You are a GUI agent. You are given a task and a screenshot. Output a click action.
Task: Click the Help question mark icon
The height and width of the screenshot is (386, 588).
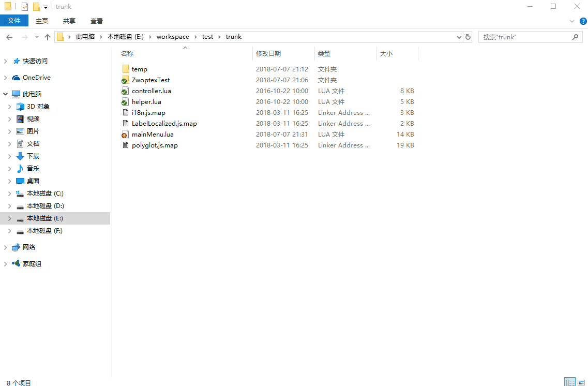(583, 21)
